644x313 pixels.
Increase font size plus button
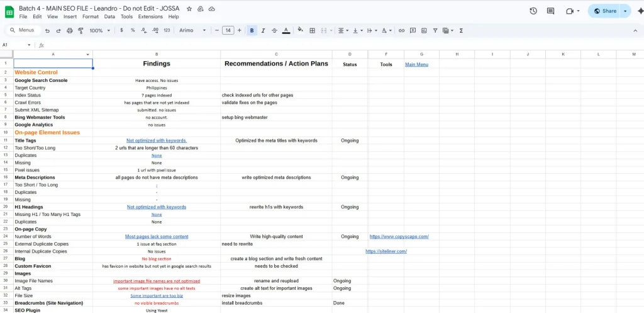(x=239, y=30)
